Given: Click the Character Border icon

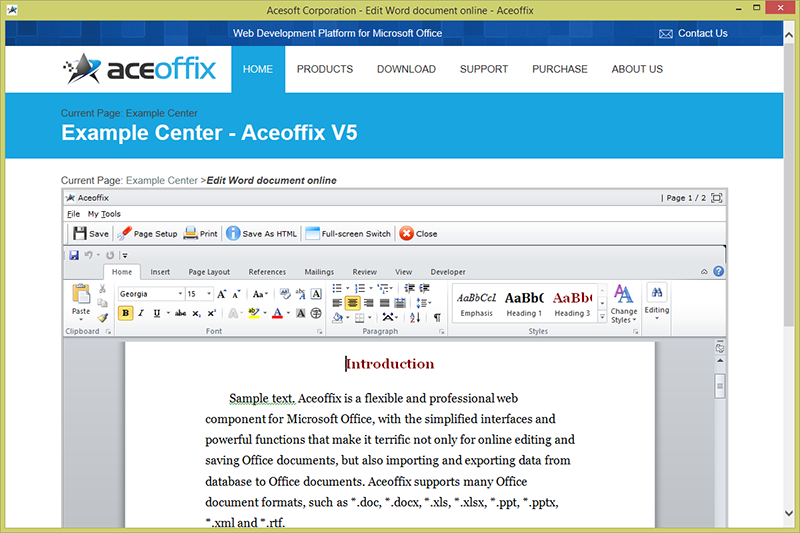Looking at the screenshot, I should (x=316, y=294).
